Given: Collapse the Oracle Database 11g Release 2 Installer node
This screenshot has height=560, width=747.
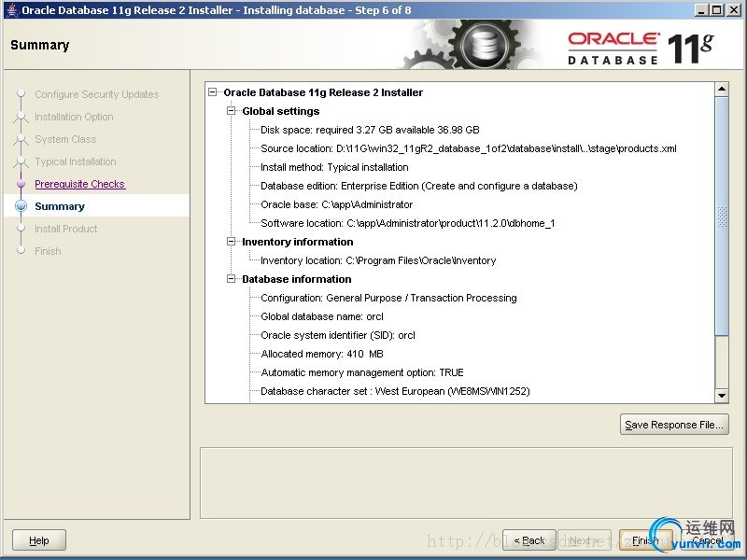Looking at the screenshot, I should tap(213, 92).
